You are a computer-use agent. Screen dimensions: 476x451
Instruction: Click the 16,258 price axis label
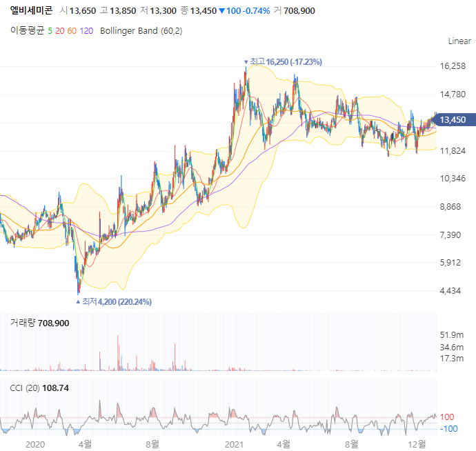pos(453,66)
